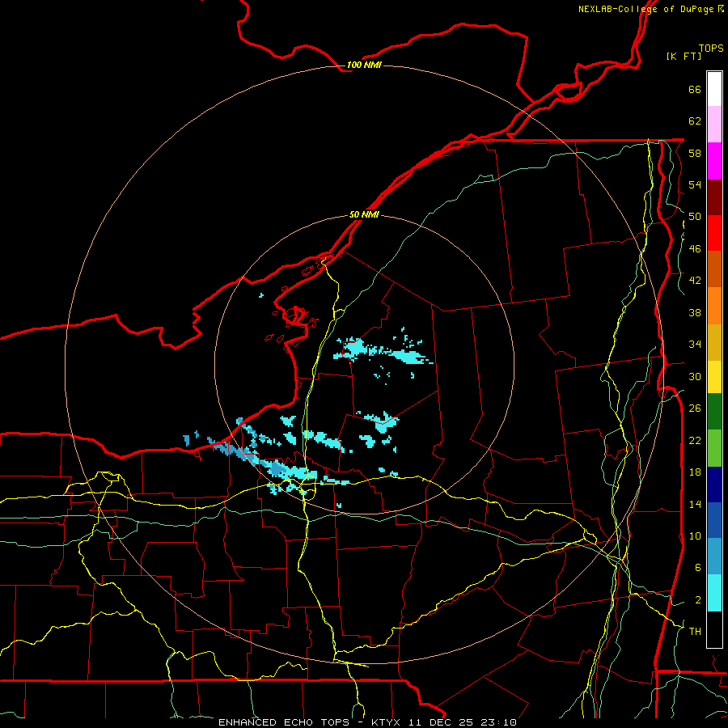
Task: Click the 66 label on the legend
Action: click(695, 89)
